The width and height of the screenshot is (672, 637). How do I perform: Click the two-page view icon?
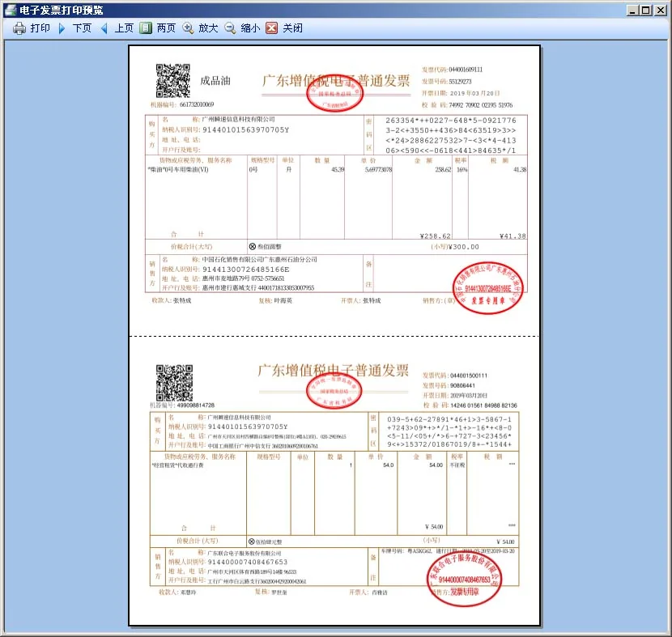[146, 28]
